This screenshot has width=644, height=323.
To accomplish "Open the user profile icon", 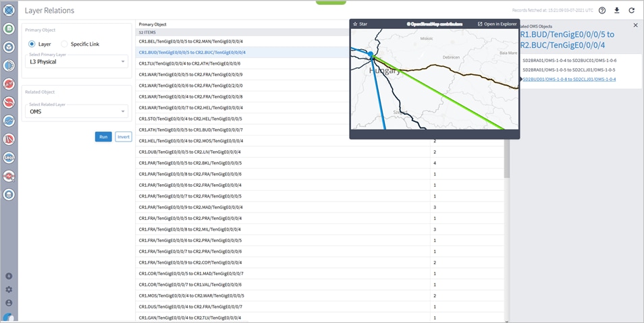I will (x=9, y=303).
